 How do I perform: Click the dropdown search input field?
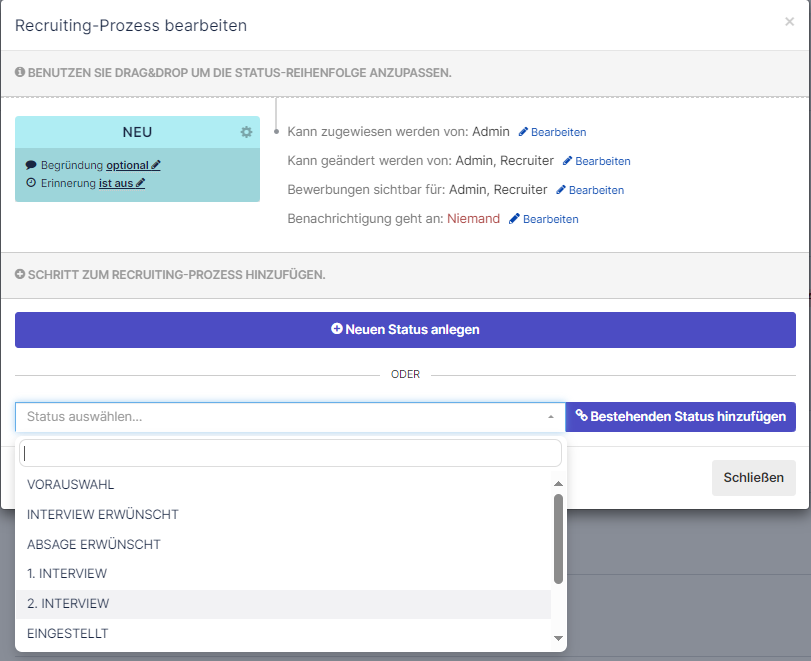(290, 453)
